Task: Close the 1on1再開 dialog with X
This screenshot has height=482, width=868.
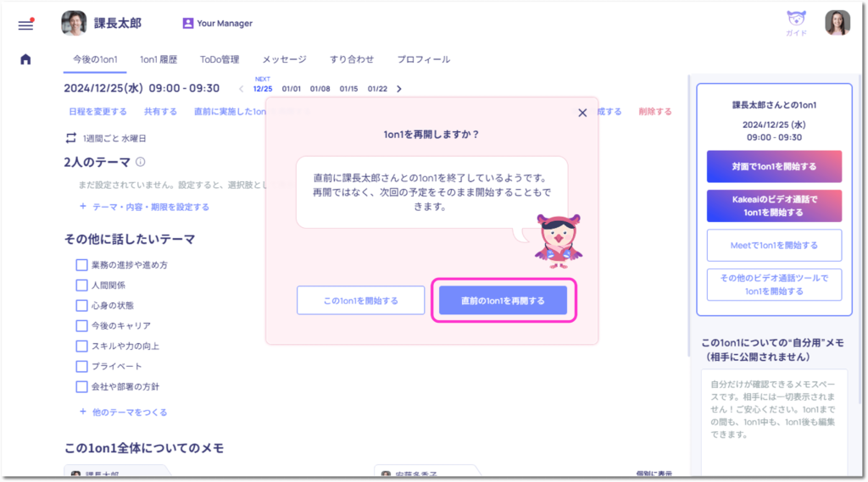Action: pyautogui.click(x=582, y=113)
